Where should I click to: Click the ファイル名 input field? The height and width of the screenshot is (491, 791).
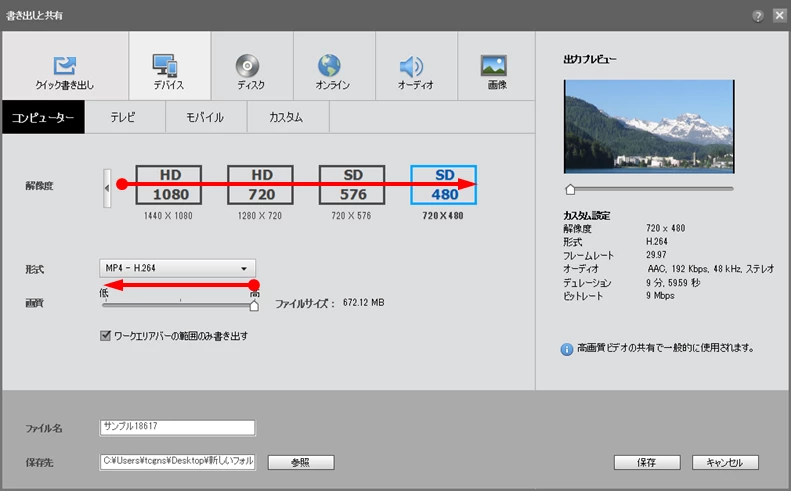178,427
